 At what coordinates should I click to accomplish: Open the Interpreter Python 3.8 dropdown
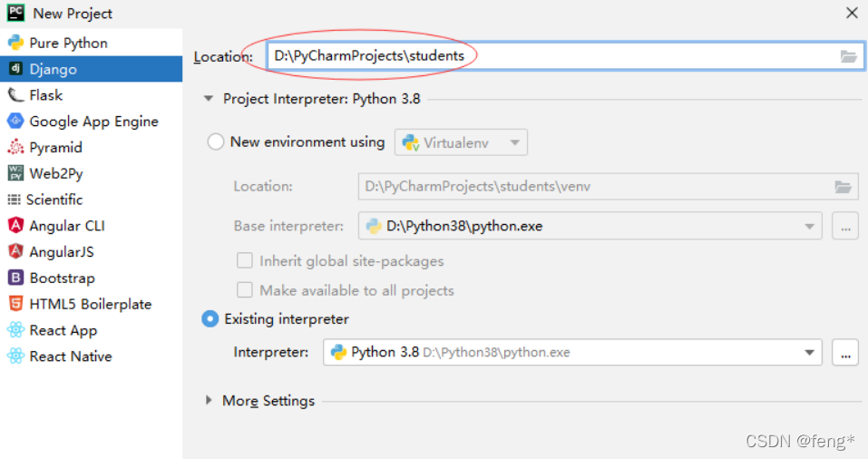pyautogui.click(x=572, y=352)
